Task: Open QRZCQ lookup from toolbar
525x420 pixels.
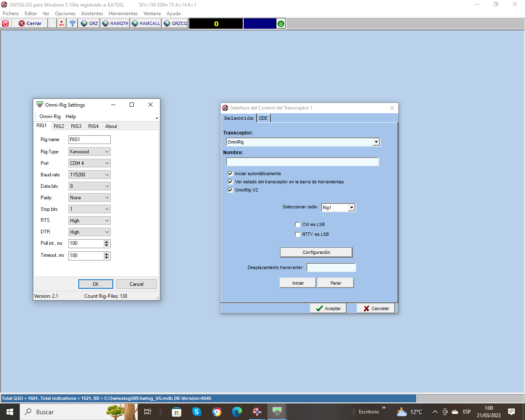Action: (x=175, y=23)
